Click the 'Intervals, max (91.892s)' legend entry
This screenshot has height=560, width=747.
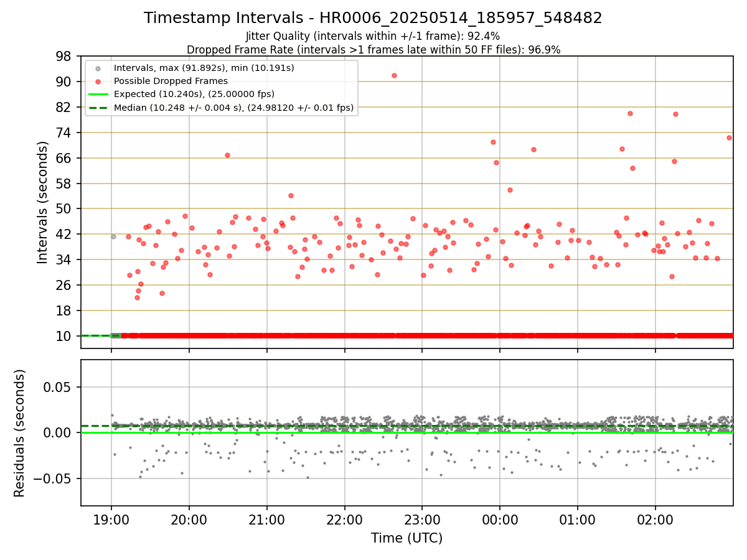pos(204,68)
